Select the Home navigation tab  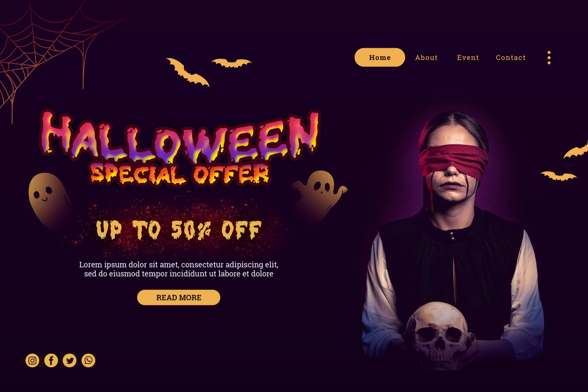[380, 58]
